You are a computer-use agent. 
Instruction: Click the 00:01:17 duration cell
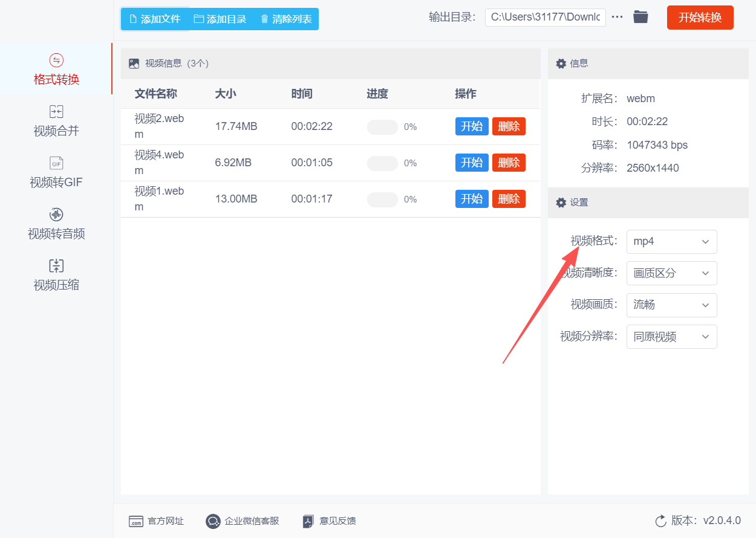[311, 199]
